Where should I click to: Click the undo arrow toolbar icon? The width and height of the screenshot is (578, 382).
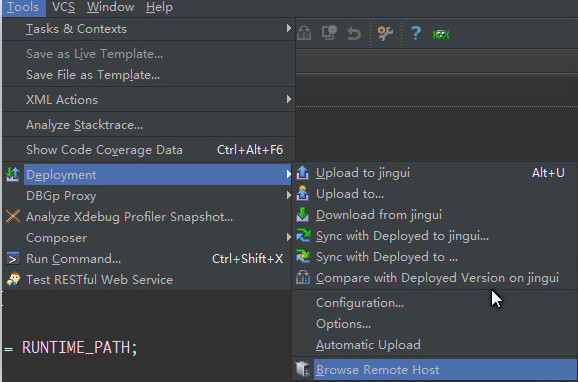(354, 34)
